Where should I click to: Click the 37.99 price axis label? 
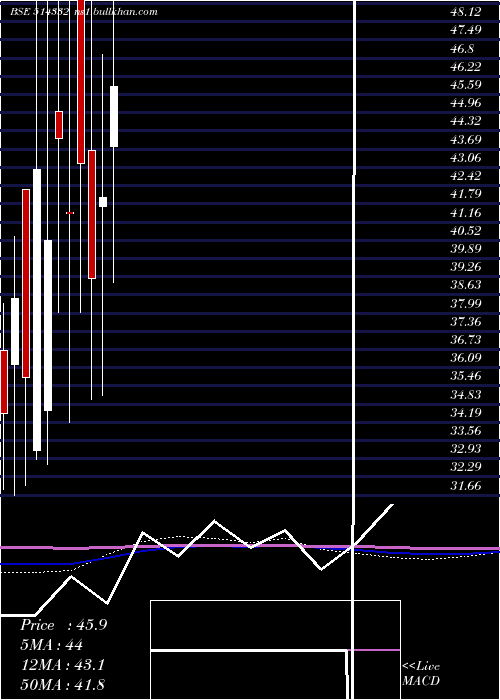[466, 304]
